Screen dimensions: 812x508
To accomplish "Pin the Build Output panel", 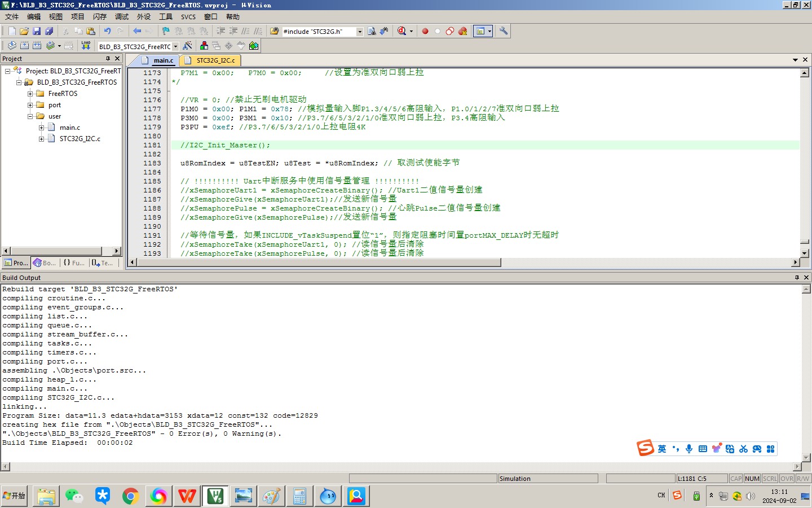I will [797, 277].
